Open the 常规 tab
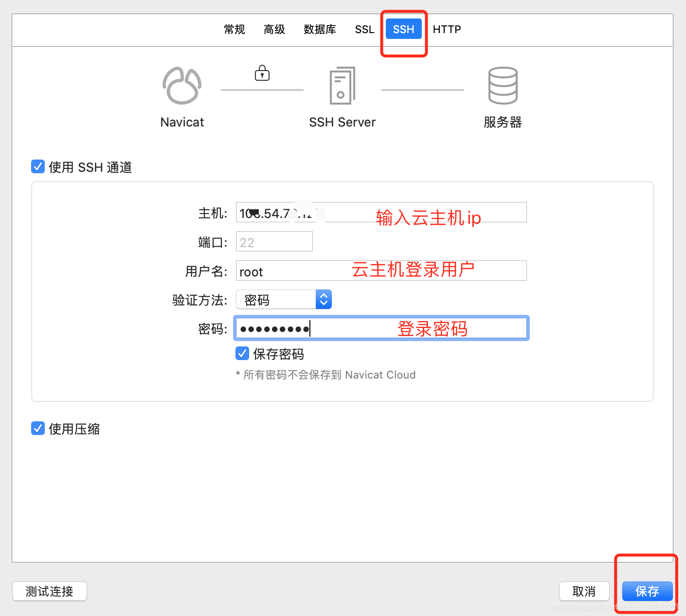 [234, 29]
